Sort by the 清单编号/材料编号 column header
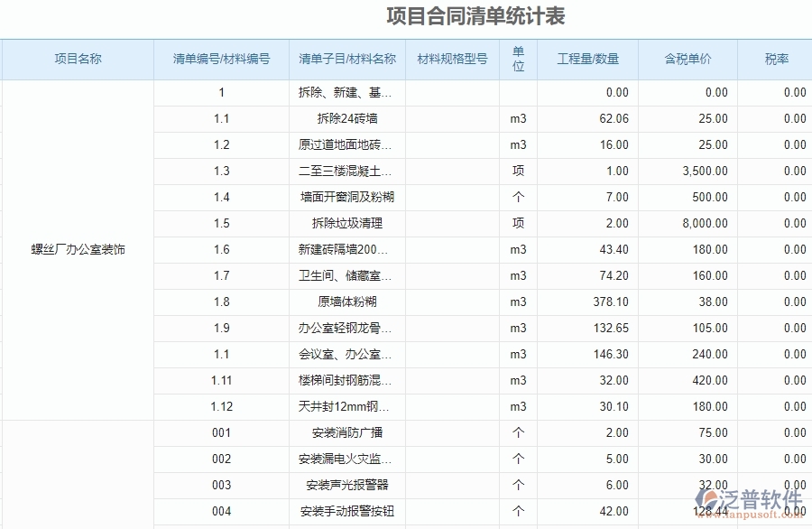Image resolution: width=812 pixels, height=529 pixels. [x=220, y=59]
